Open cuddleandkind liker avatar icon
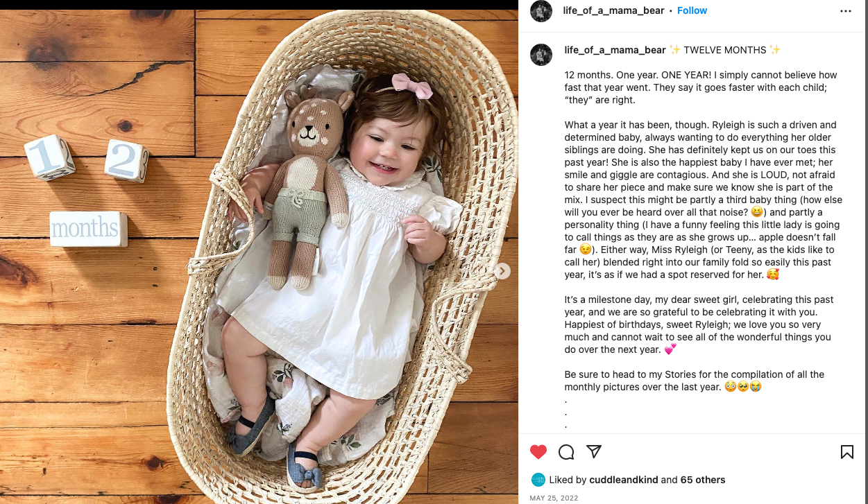 click(x=538, y=479)
